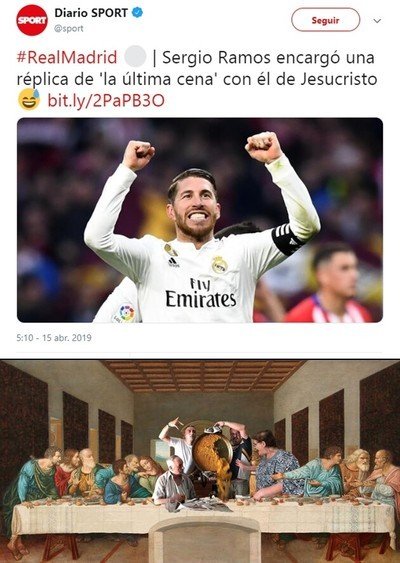Click the black captain armband
400x563 pixels.
click(287, 238)
